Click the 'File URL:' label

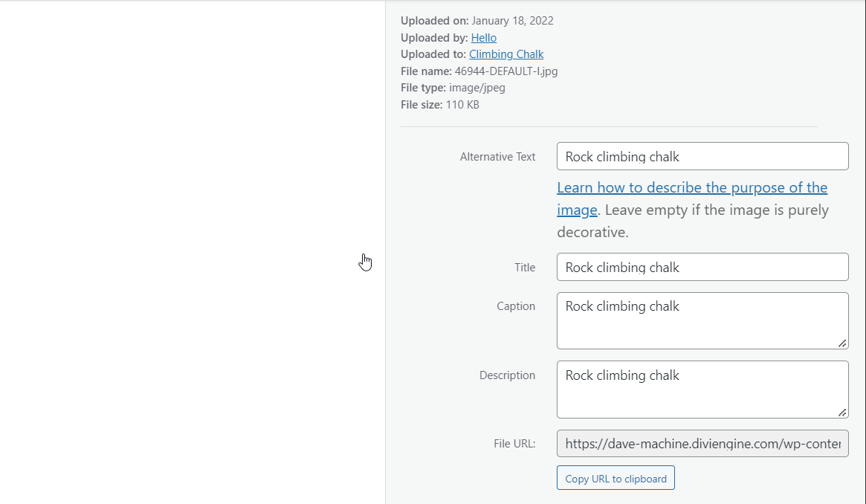[514, 444]
